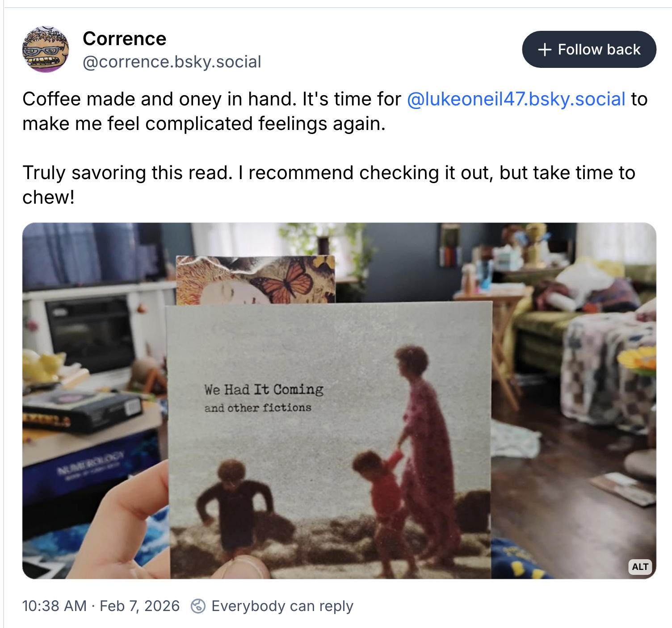Open the @lukeoneil47.bsky.social mention link
The width and height of the screenshot is (672, 628).
click(516, 99)
